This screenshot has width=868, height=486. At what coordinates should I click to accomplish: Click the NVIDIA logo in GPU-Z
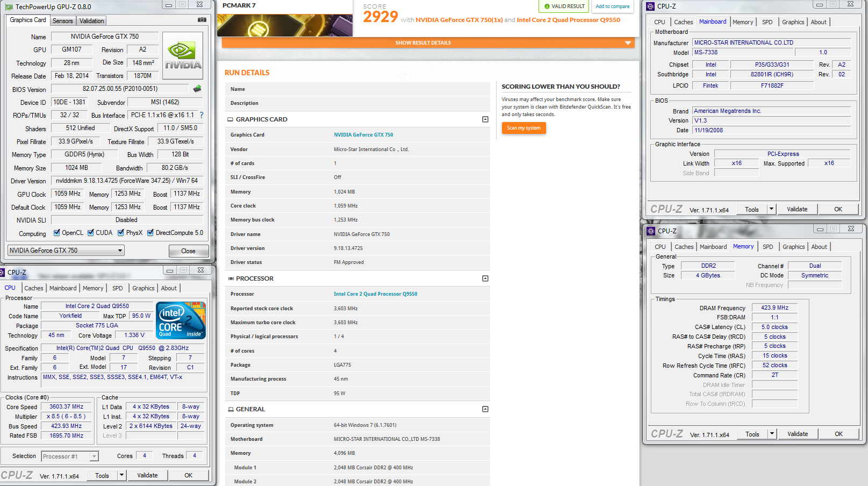tap(183, 56)
